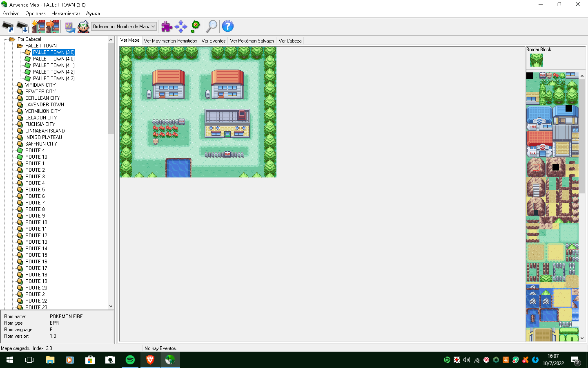This screenshot has height=368, width=588.
Task: Click the magnifying glass search icon
Action: (x=212, y=27)
